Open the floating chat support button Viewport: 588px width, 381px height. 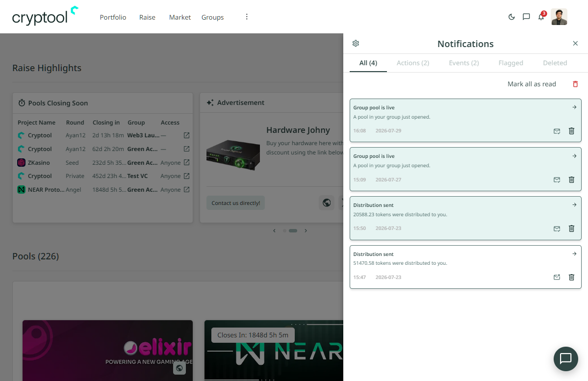565,359
